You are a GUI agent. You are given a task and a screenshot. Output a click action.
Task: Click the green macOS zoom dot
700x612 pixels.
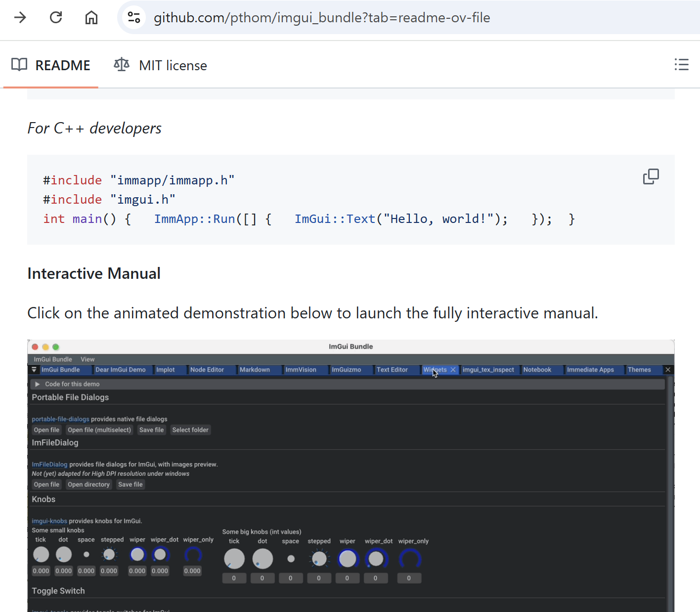click(56, 347)
